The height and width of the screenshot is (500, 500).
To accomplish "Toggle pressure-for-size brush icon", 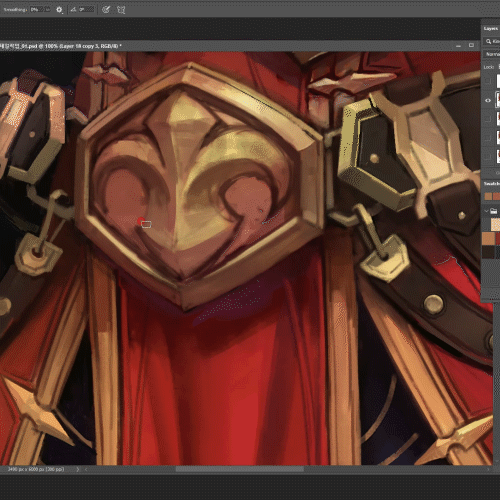I will coord(106,10).
